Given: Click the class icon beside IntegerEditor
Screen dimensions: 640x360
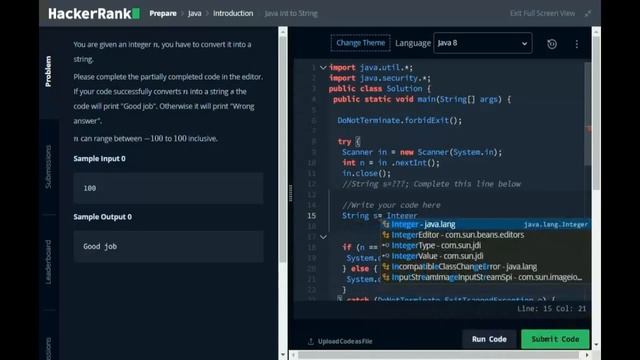Looking at the screenshot, I should (x=386, y=235).
